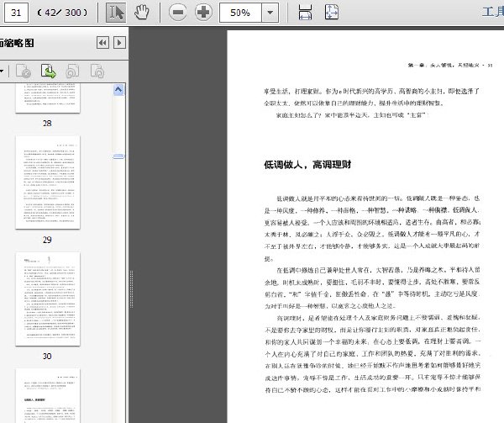This screenshot has width=504, height=423.
Task: Click the thumbnail panel title 缩略图
Action: tap(17, 43)
